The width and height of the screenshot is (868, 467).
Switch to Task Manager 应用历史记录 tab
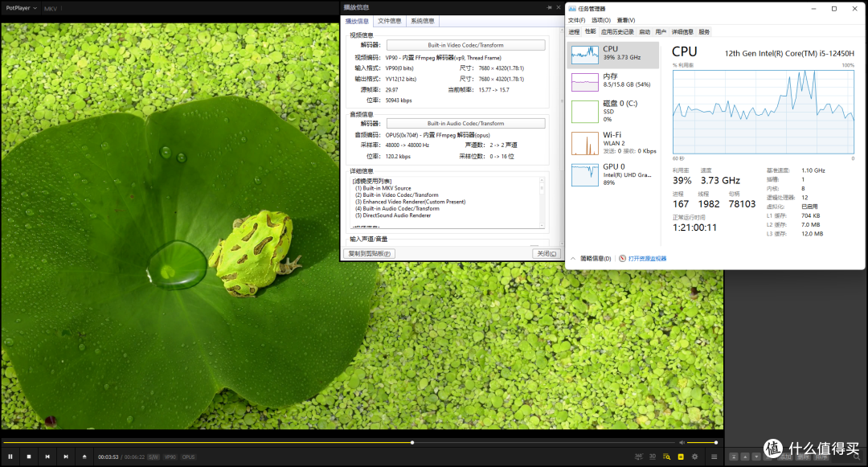click(617, 32)
